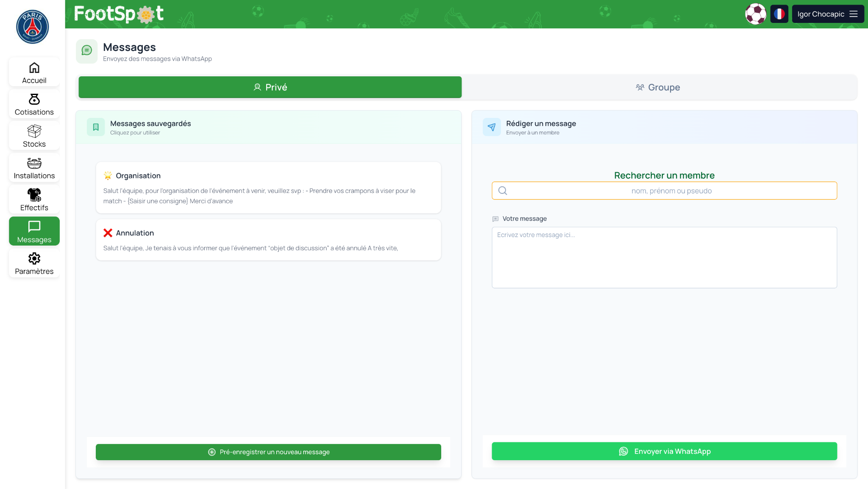Use the Organisation saved message

(268, 188)
